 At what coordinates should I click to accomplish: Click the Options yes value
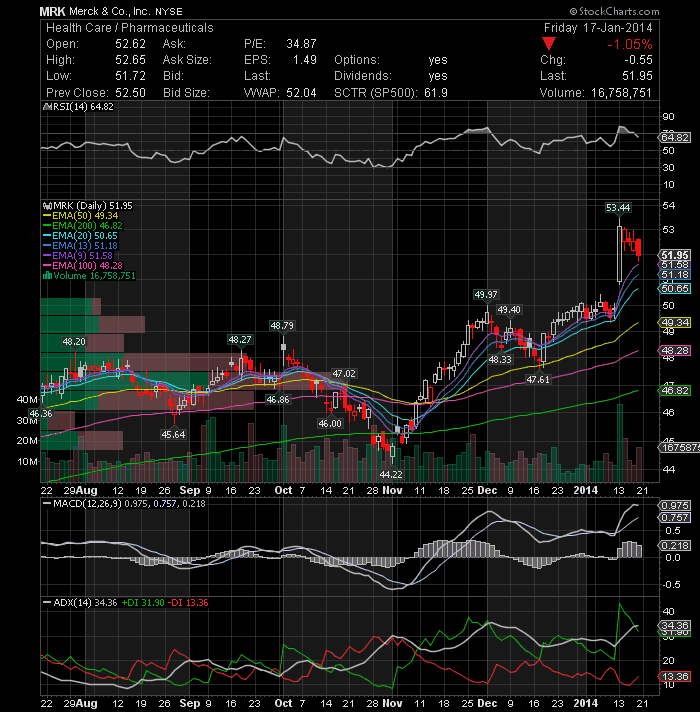438,60
